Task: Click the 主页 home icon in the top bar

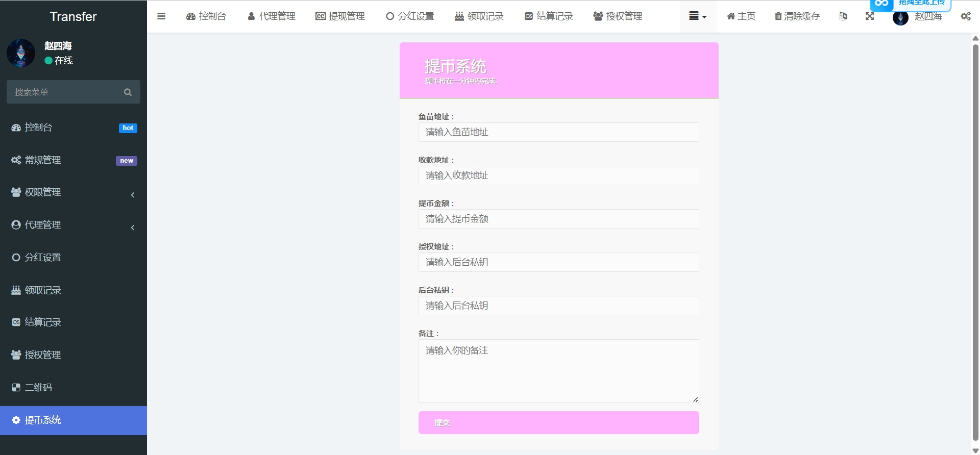Action: [x=731, y=16]
